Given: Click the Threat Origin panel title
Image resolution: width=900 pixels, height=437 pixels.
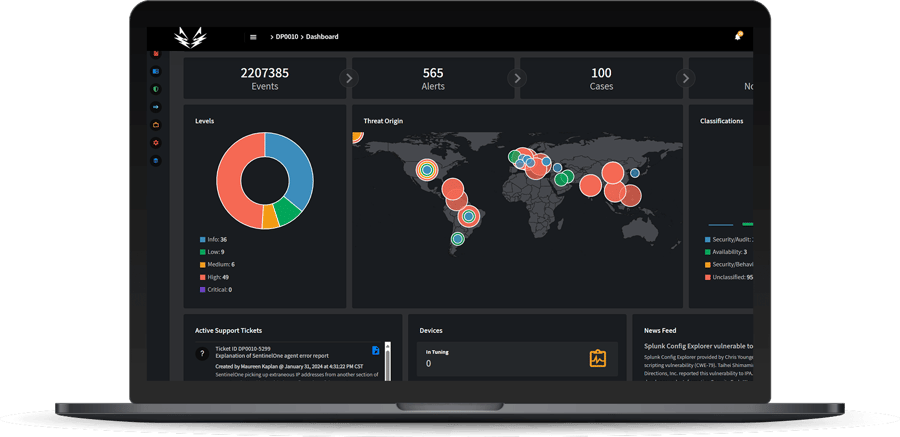Looking at the screenshot, I should 383,121.
